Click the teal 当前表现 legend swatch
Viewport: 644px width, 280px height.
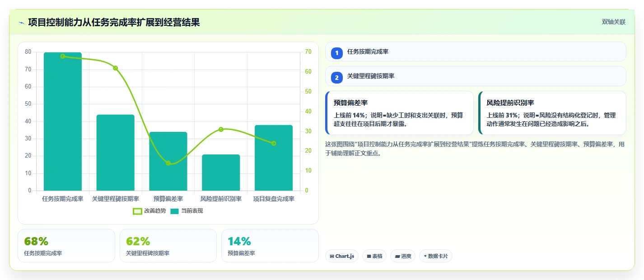175,211
